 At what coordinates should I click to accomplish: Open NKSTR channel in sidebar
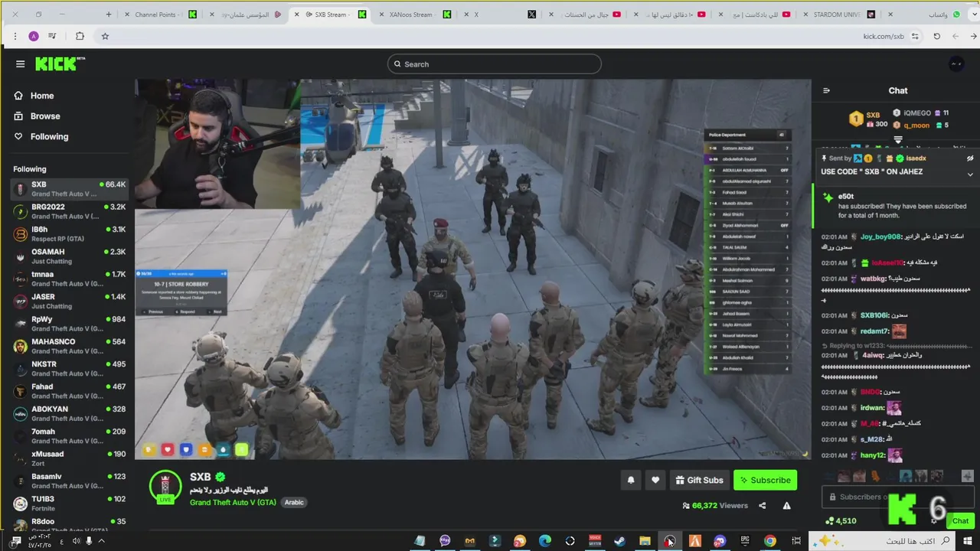(x=69, y=368)
